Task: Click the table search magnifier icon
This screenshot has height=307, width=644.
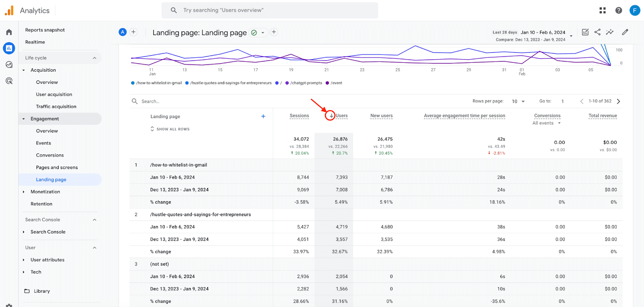Action: point(135,101)
